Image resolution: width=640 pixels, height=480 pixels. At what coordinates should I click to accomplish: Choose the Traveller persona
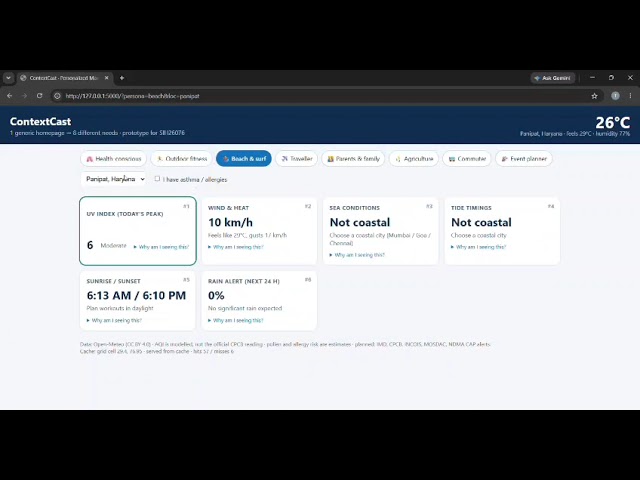(x=297, y=159)
